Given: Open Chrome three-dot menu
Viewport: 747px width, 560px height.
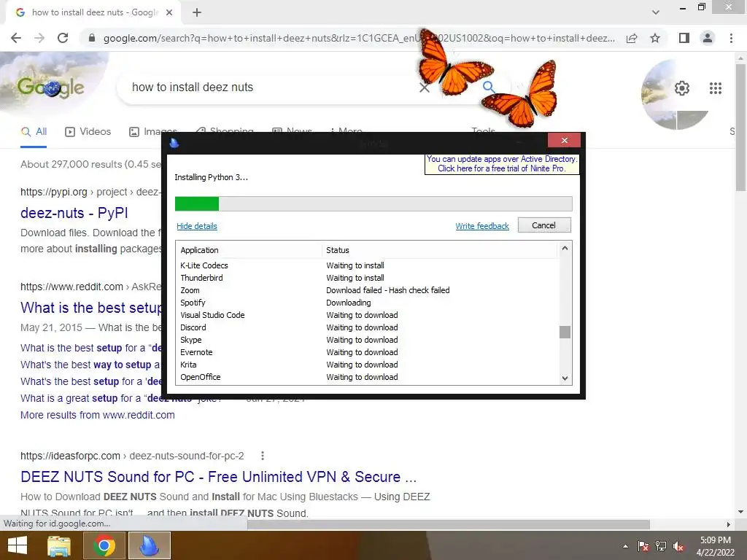Looking at the screenshot, I should click(x=731, y=38).
